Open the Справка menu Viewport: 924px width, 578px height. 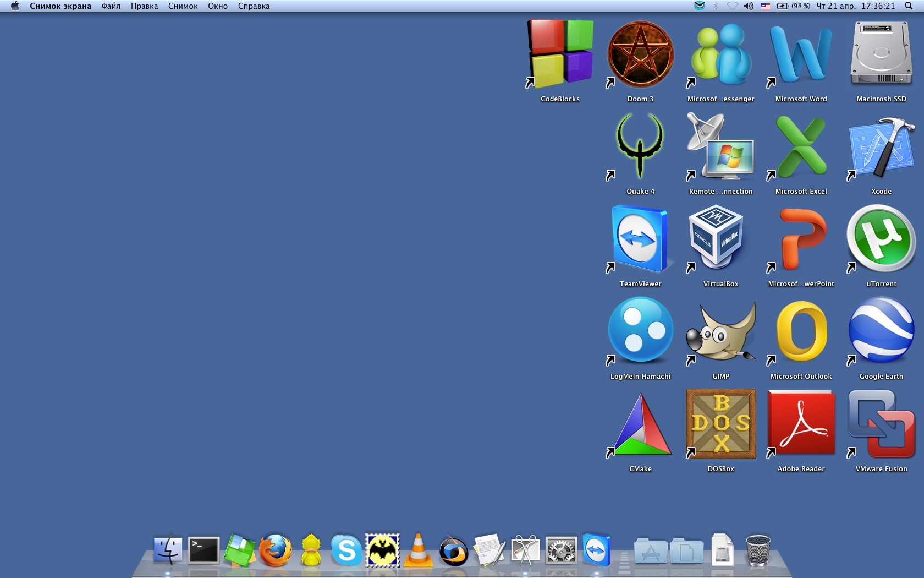254,6
